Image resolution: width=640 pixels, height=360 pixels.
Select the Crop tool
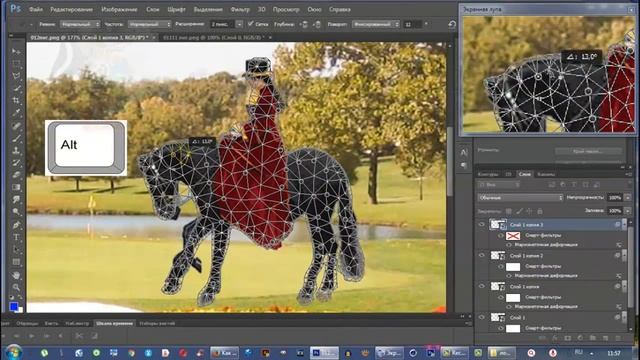pyautogui.click(x=16, y=100)
